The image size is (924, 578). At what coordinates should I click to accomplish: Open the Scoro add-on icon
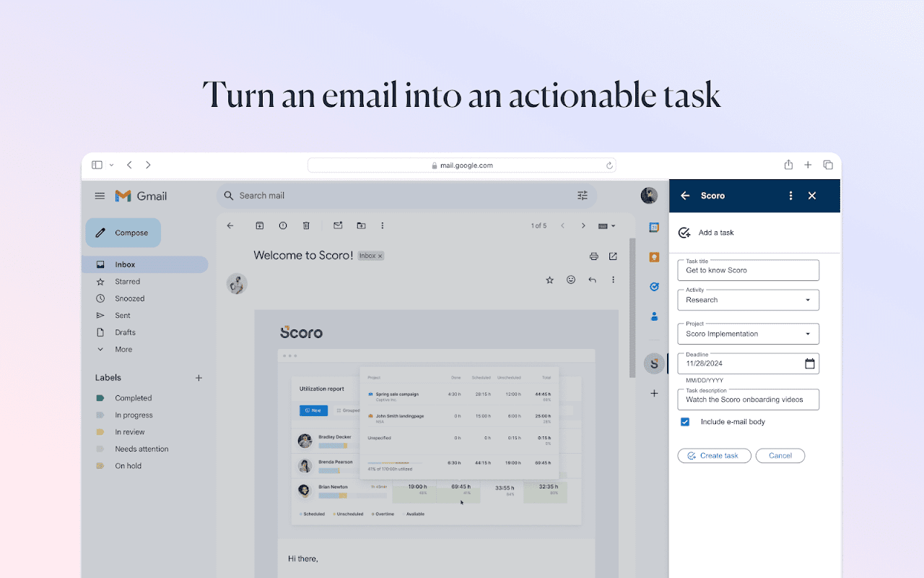coord(654,363)
